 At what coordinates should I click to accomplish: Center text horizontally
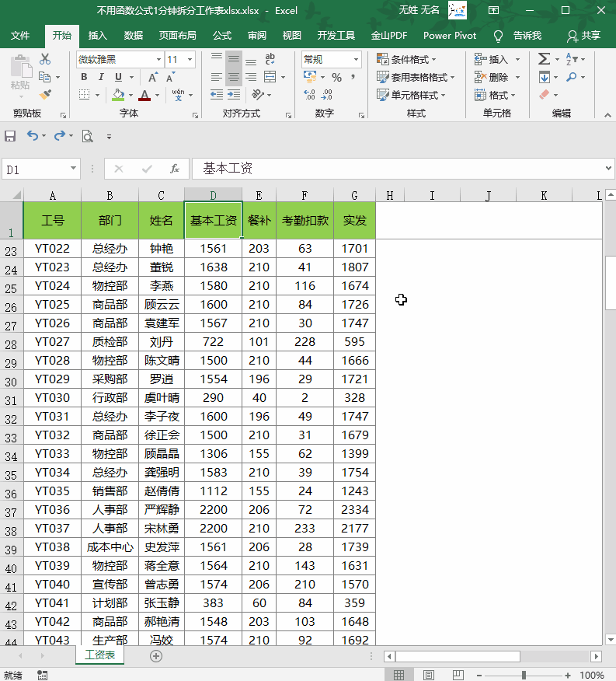point(234,77)
